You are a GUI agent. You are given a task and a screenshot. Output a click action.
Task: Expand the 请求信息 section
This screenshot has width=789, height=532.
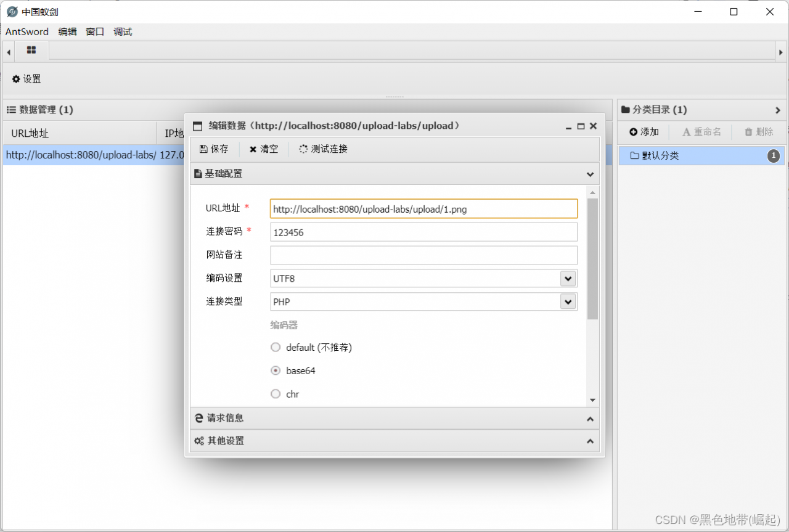(394, 418)
